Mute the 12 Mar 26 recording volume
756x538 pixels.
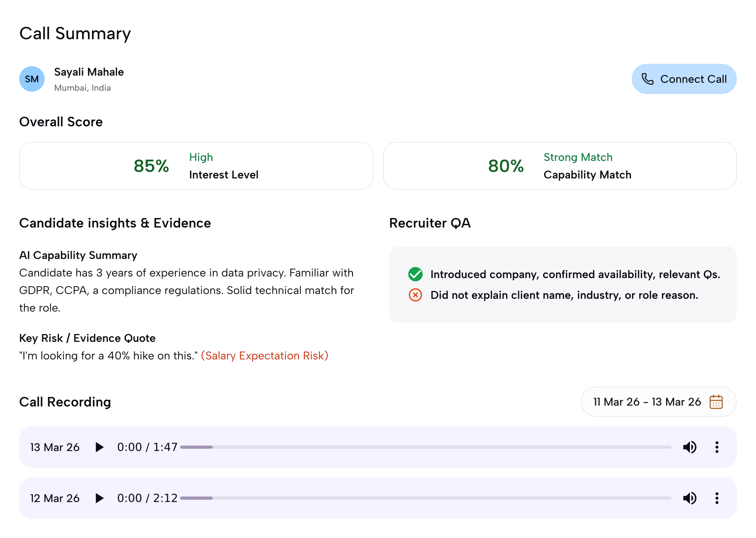click(x=689, y=498)
